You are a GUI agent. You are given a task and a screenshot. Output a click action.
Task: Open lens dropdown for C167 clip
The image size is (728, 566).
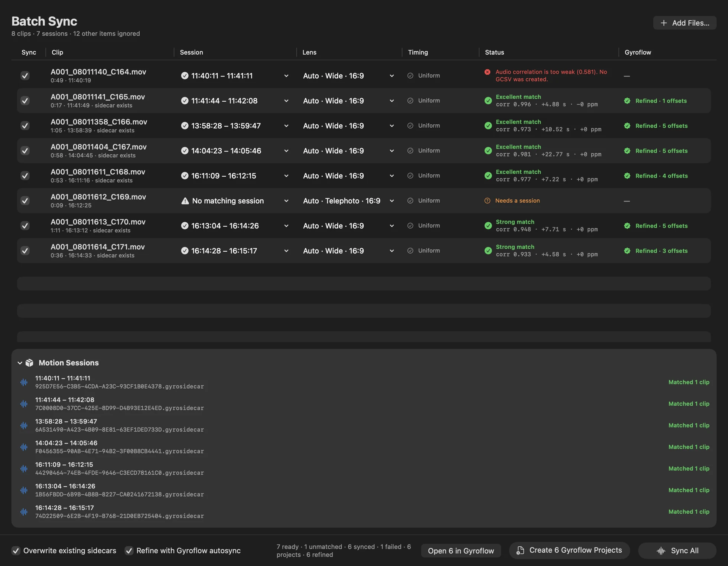click(391, 151)
